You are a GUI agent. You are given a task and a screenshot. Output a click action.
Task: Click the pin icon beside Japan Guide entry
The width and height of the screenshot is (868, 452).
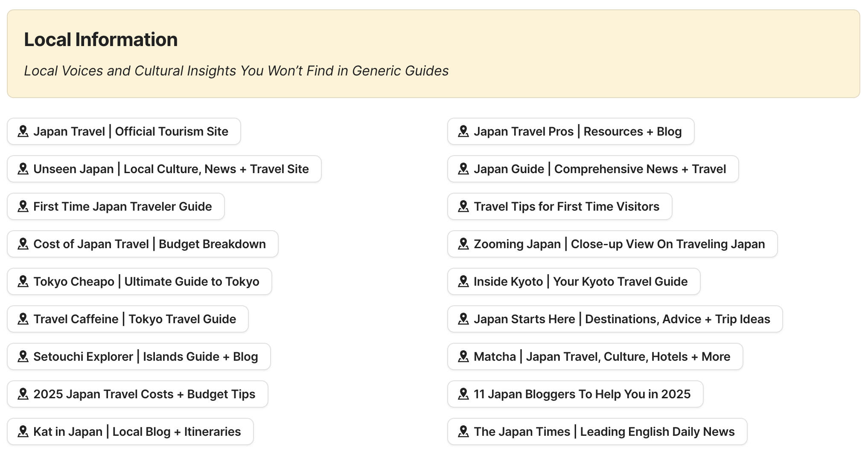[463, 169]
